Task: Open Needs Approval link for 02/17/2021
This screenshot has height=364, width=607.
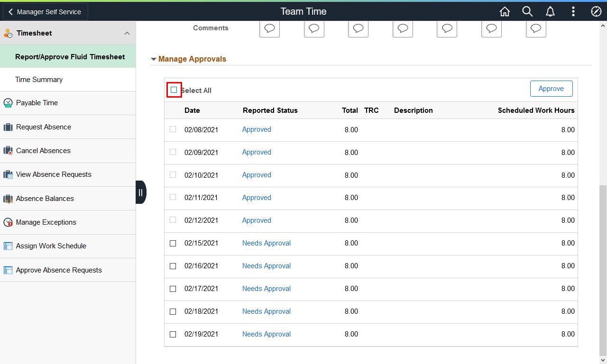Action: (267, 289)
